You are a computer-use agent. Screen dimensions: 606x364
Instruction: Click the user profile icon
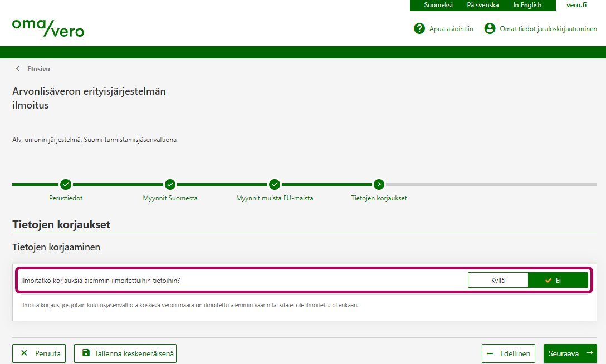(490, 28)
